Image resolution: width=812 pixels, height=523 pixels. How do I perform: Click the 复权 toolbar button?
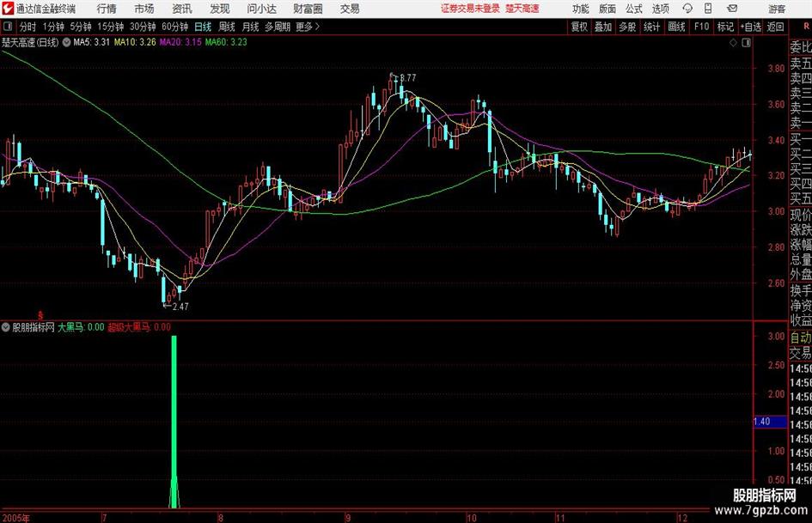579,27
